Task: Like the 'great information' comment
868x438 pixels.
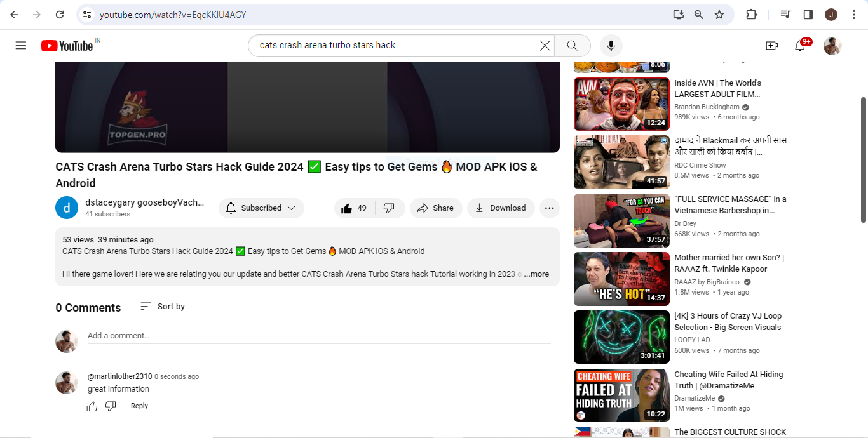Action: tap(92, 406)
